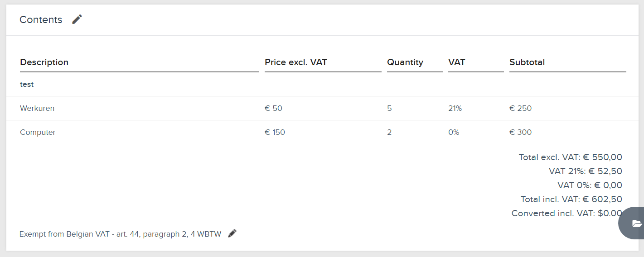Image resolution: width=644 pixels, height=257 pixels.
Task: Click the Total incl. VAT amount
Action: click(x=602, y=199)
